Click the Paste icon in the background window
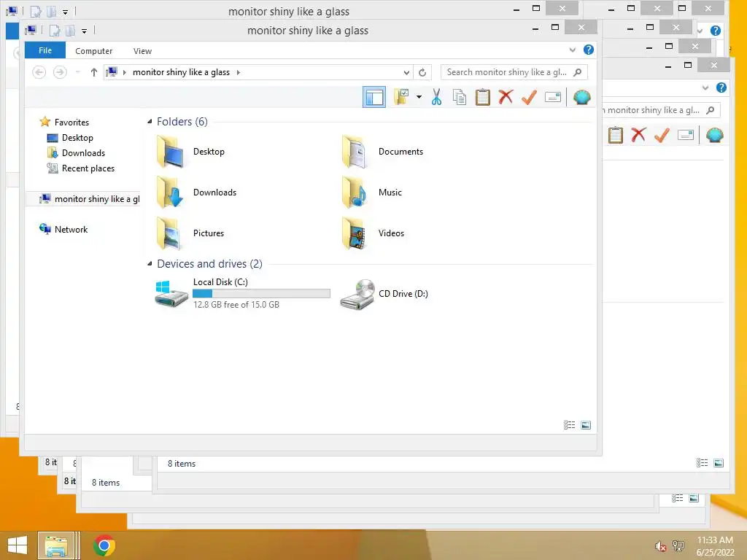This screenshot has height=560, width=747. pos(616,135)
